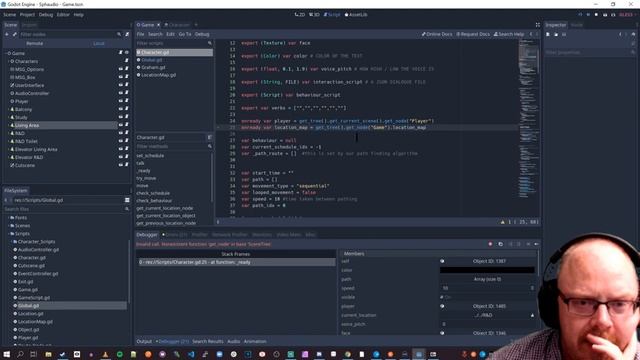
Task: Open the Output bottom panel tab
Action: pos(144,341)
